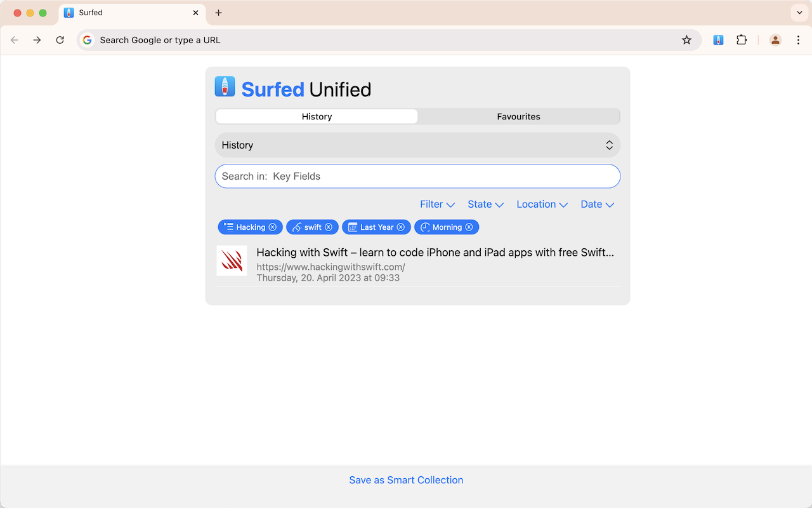The width and height of the screenshot is (812, 508).
Task: Remove the Hacking filter token
Action: [x=273, y=227]
